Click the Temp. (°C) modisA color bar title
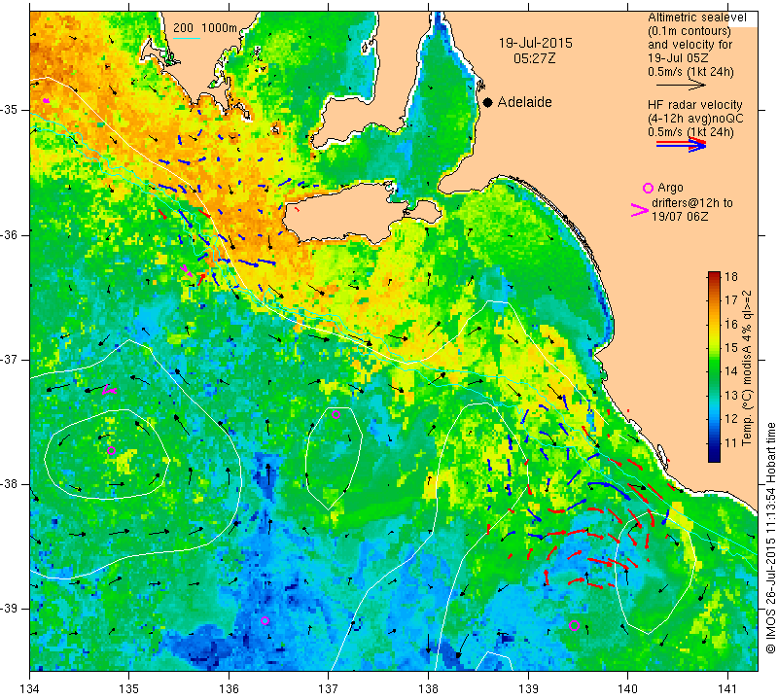Image resolution: width=778 pixels, height=700 pixels. pos(747,367)
